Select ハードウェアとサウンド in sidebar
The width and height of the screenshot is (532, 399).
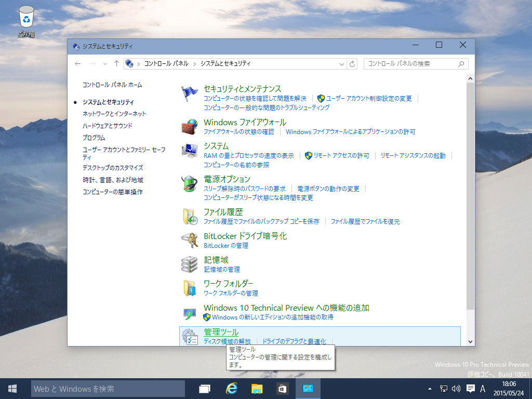108,126
